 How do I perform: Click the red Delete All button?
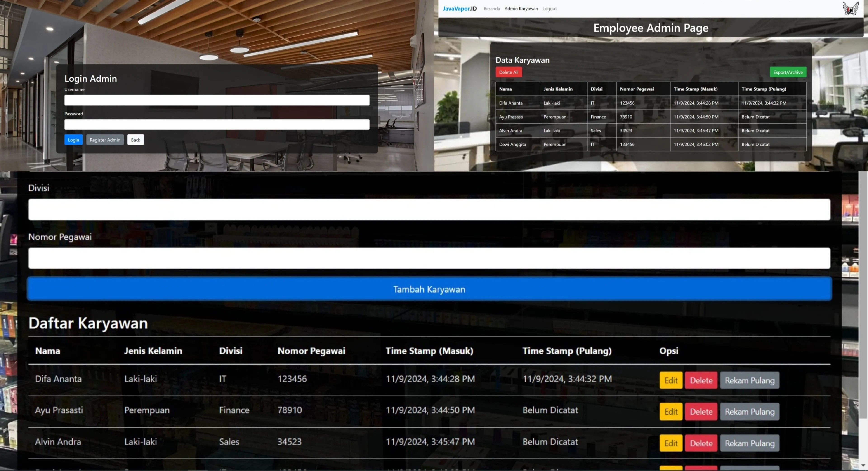pos(508,72)
